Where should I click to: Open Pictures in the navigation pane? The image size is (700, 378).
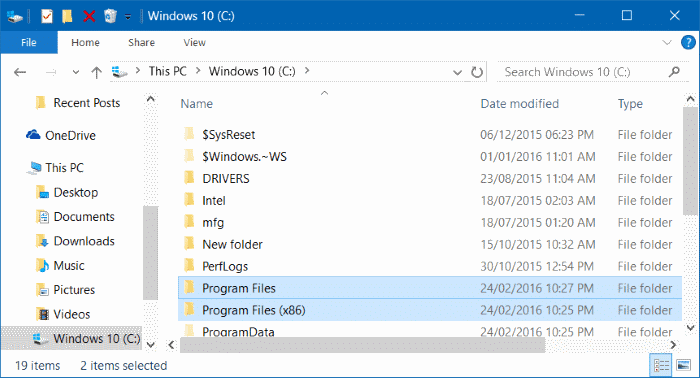click(74, 290)
